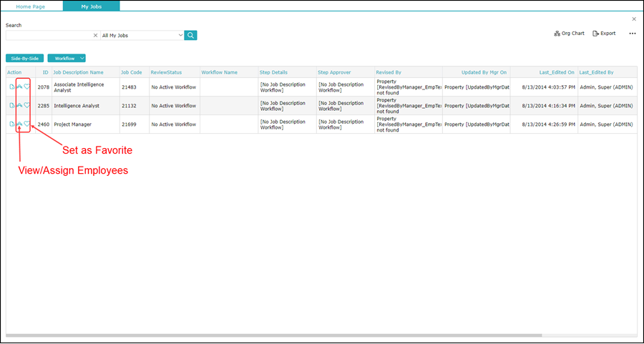The height and width of the screenshot is (344, 644).
Task: Toggle favorite heart for Project Manager
Action: click(x=27, y=124)
